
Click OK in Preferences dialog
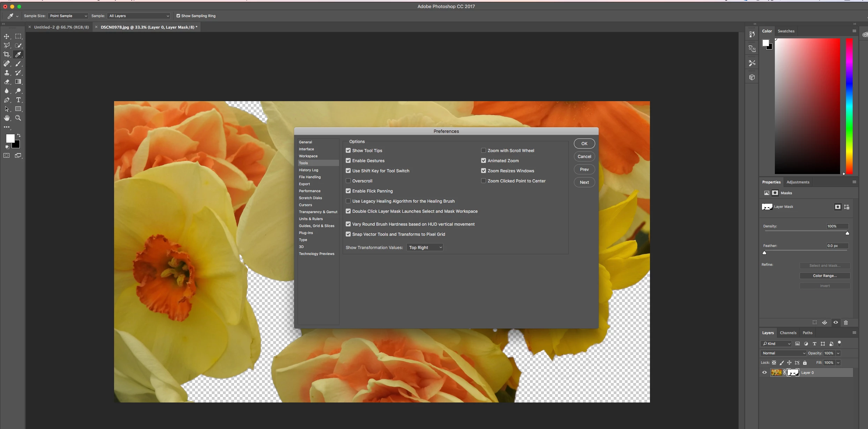pos(584,144)
